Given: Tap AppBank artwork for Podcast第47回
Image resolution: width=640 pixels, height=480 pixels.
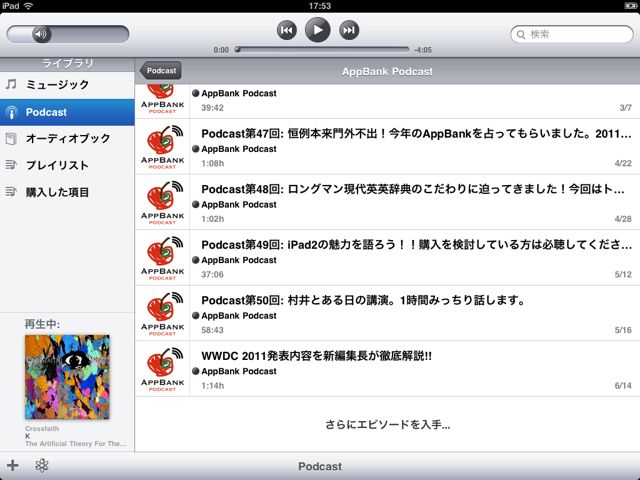Looking at the screenshot, I should pos(162,147).
